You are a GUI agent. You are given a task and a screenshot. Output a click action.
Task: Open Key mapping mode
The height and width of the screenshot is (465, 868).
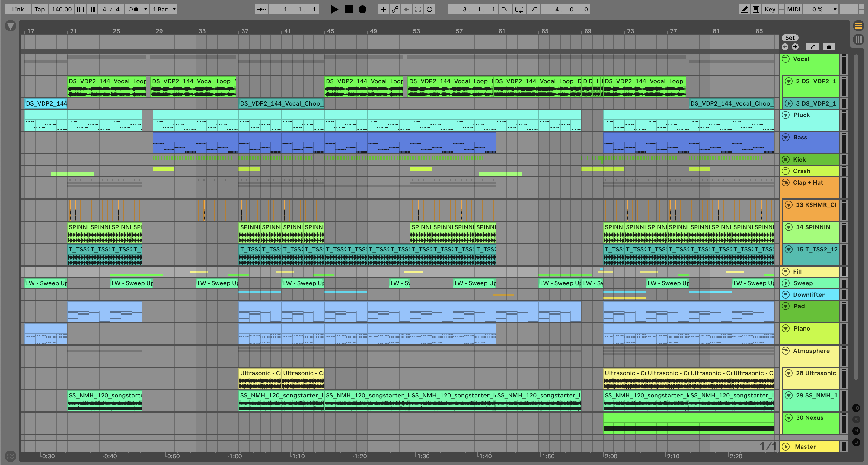pos(770,9)
